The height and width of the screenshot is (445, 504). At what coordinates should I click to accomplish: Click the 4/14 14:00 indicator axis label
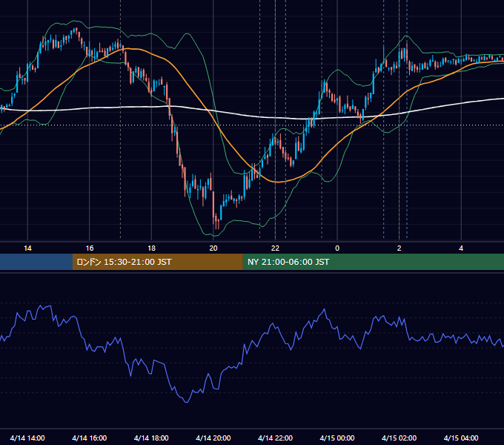coord(27,438)
